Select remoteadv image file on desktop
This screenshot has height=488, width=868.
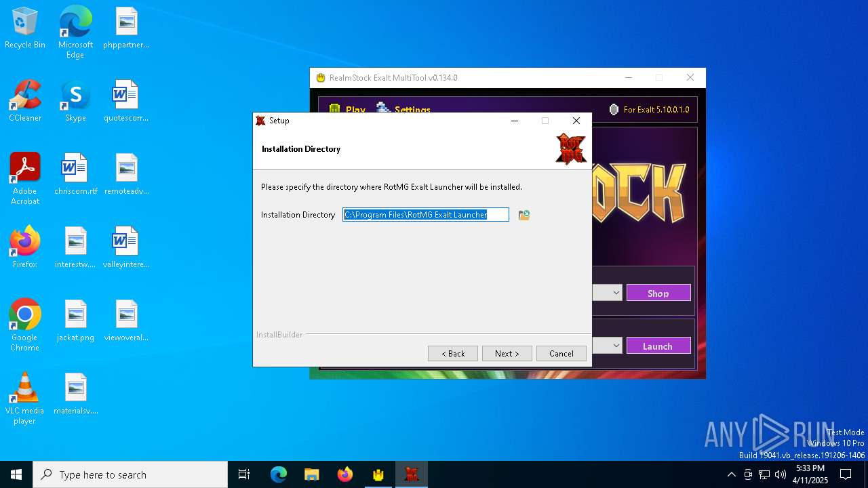coord(126,174)
